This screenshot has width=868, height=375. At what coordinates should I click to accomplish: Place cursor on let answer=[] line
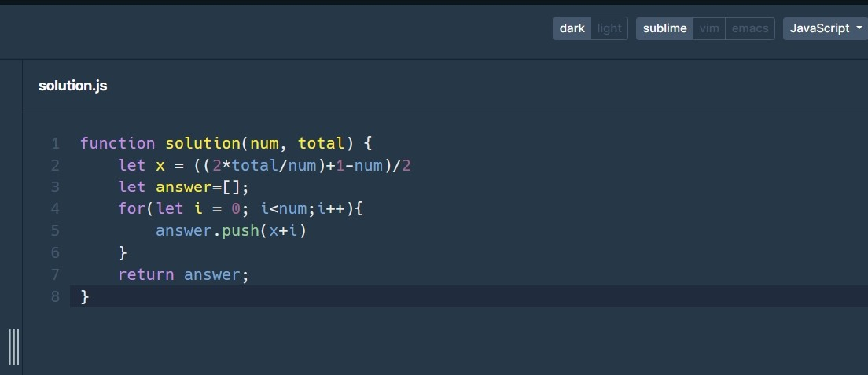pyautogui.click(x=184, y=187)
